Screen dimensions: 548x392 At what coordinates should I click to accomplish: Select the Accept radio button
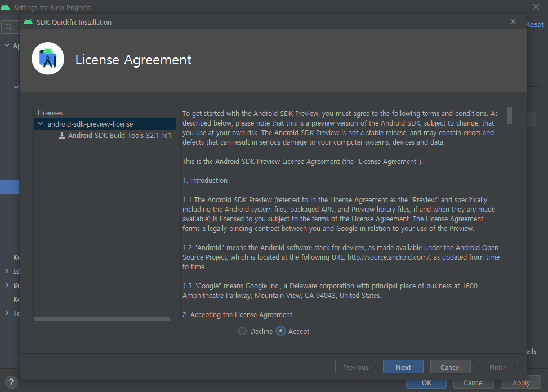280,331
